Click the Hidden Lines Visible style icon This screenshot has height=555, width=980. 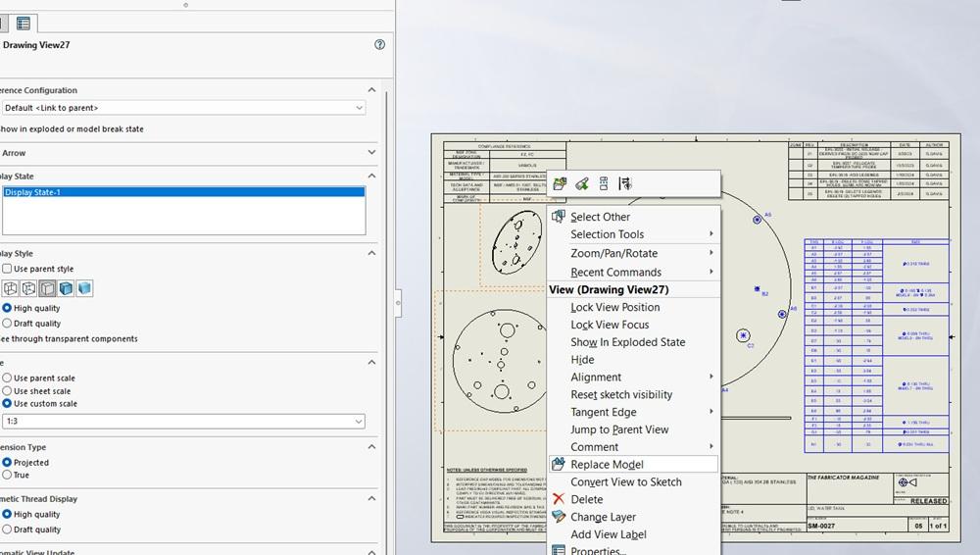pyautogui.click(x=28, y=288)
